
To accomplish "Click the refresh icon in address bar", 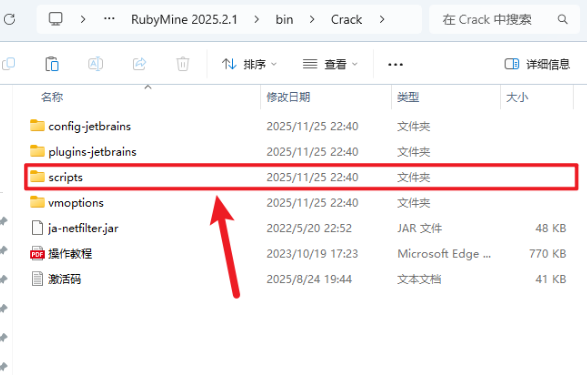I will tap(10, 19).
